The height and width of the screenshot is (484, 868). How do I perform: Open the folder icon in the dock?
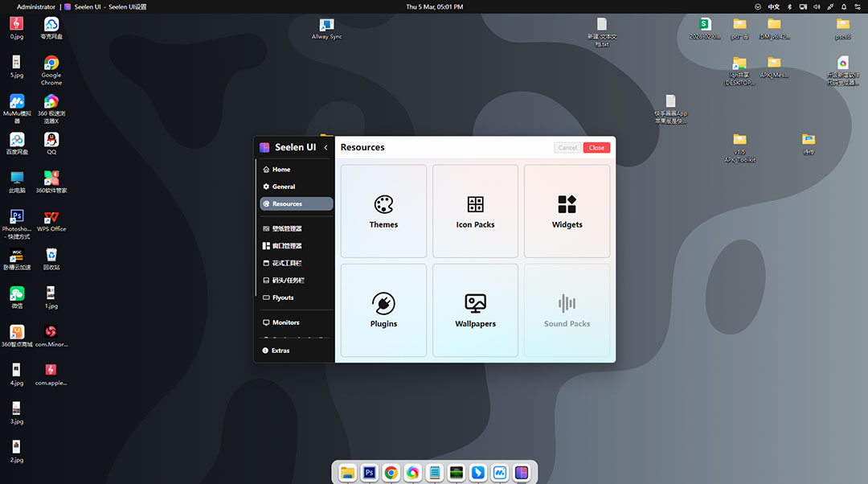pos(347,473)
